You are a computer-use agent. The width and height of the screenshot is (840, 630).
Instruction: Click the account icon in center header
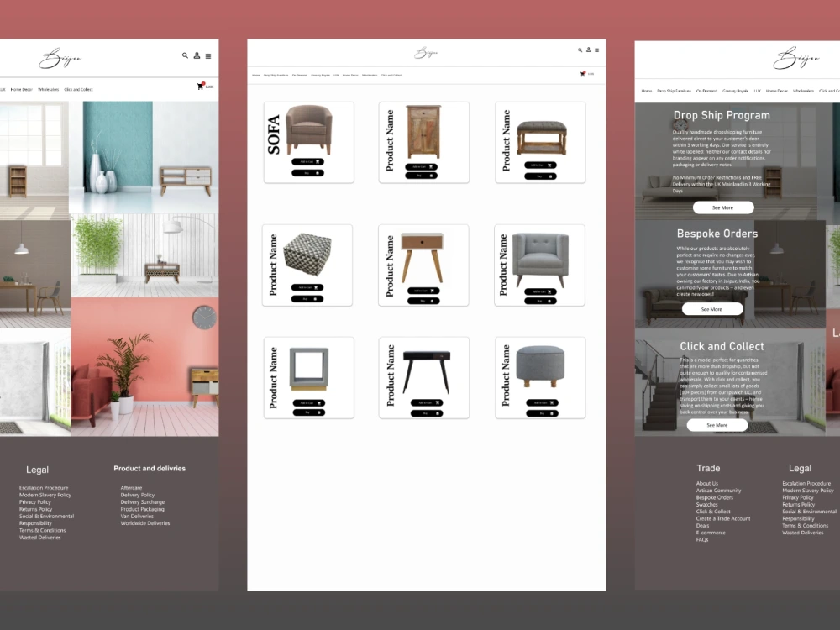click(589, 50)
